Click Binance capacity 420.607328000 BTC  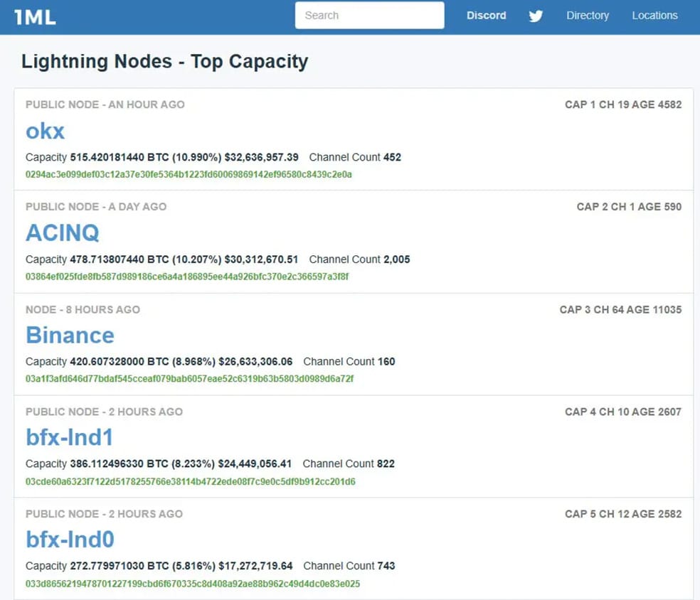click(x=120, y=362)
